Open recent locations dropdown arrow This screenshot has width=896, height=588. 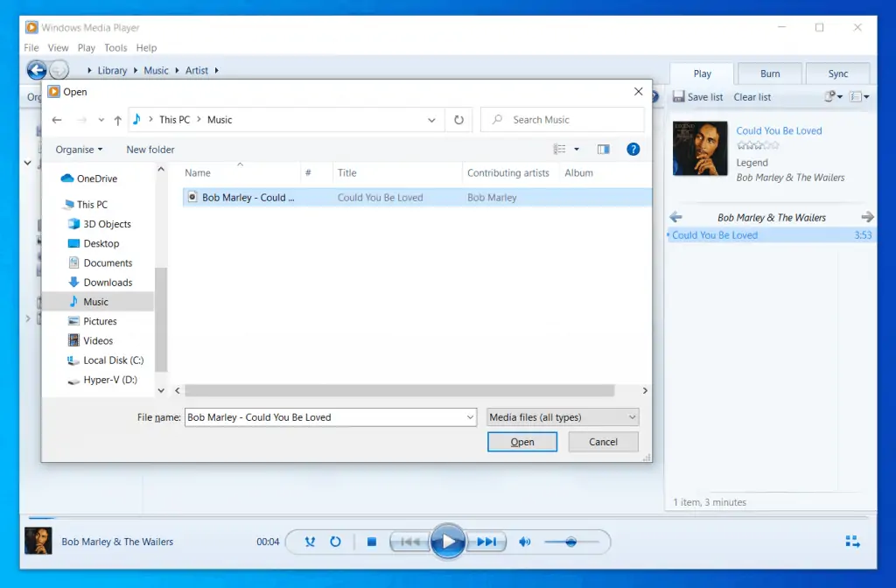tap(101, 120)
